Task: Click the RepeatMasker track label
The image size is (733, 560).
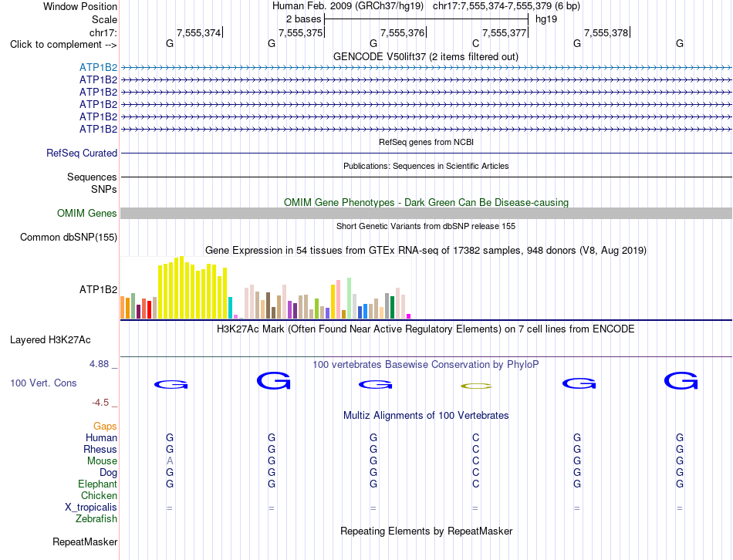Action: 85,541
